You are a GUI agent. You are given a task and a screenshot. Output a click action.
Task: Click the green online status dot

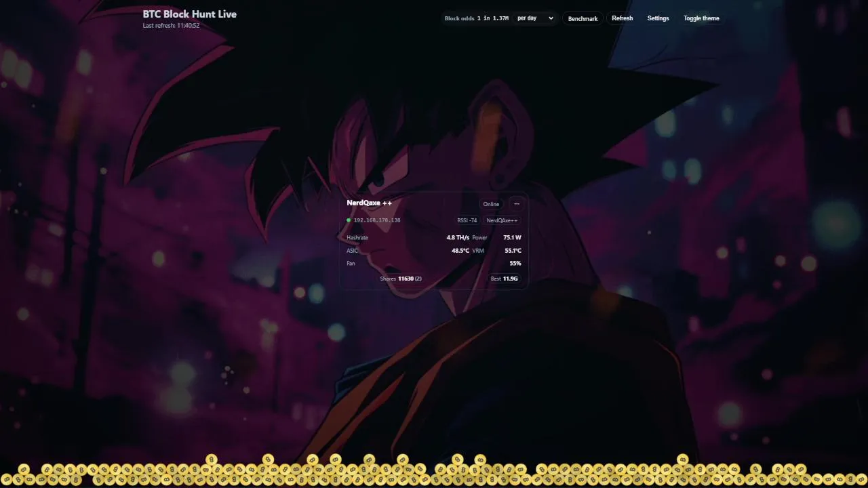[349, 220]
